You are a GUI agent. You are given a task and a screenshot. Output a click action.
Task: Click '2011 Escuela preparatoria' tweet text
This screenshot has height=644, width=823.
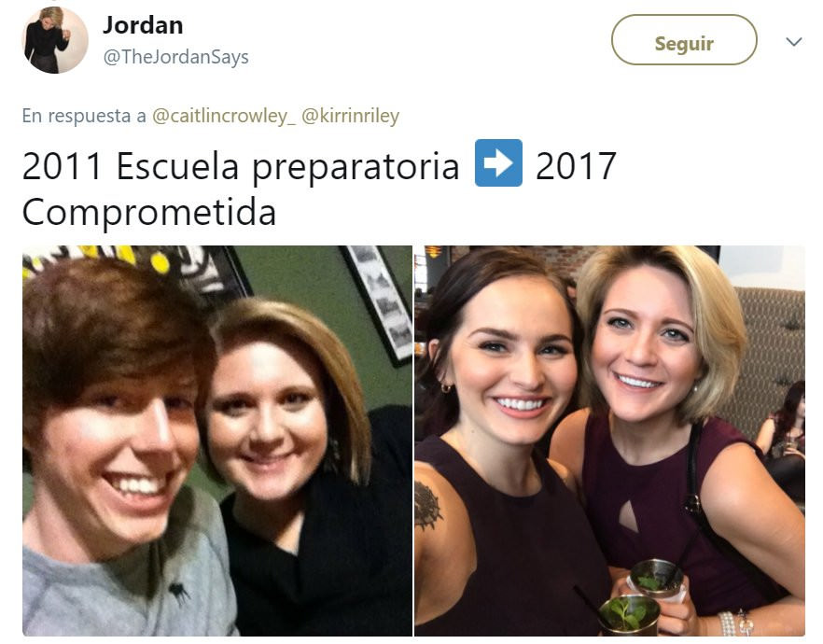click(241, 167)
